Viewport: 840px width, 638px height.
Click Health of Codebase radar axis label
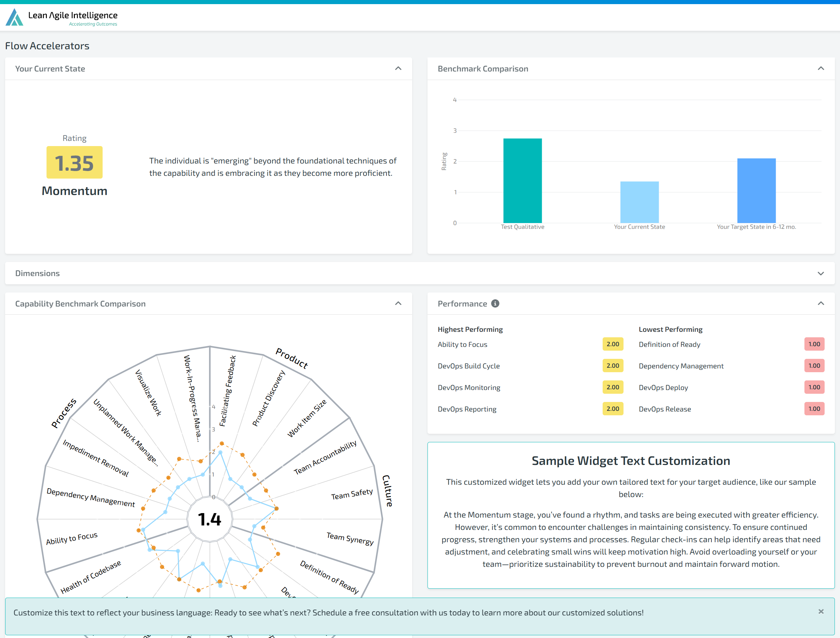click(91, 576)
